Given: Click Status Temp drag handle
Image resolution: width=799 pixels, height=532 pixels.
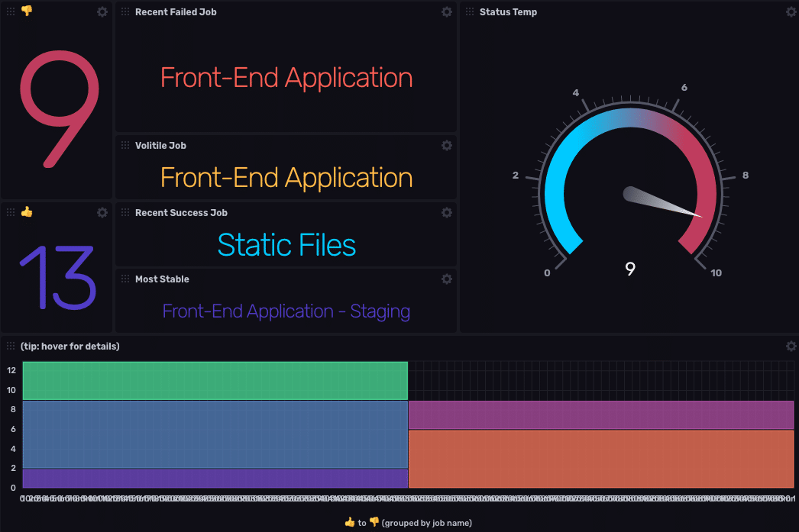Looking at the screenshot, I should pos(470,11).
